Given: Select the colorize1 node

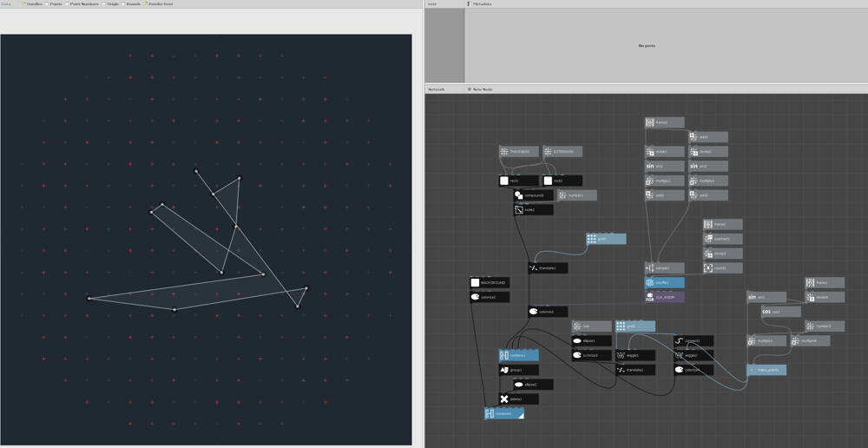Looking at the screenshot, I should [x=548, y=311].
